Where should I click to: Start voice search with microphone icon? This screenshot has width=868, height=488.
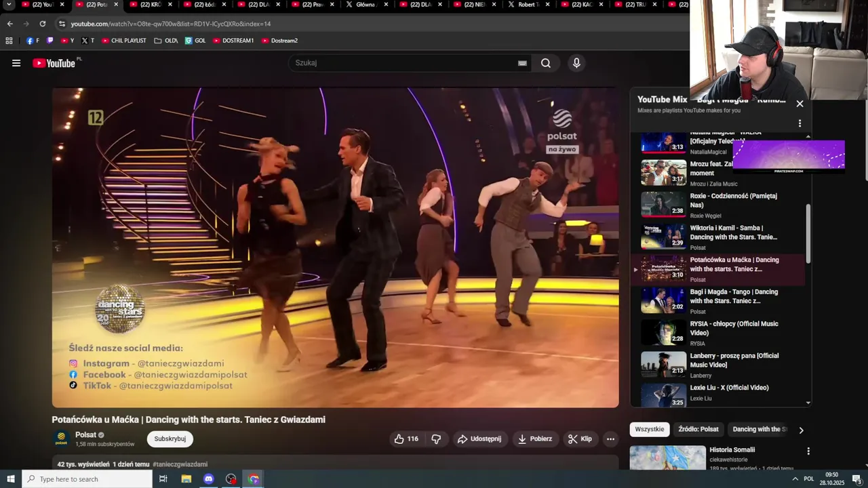[576, 63]
